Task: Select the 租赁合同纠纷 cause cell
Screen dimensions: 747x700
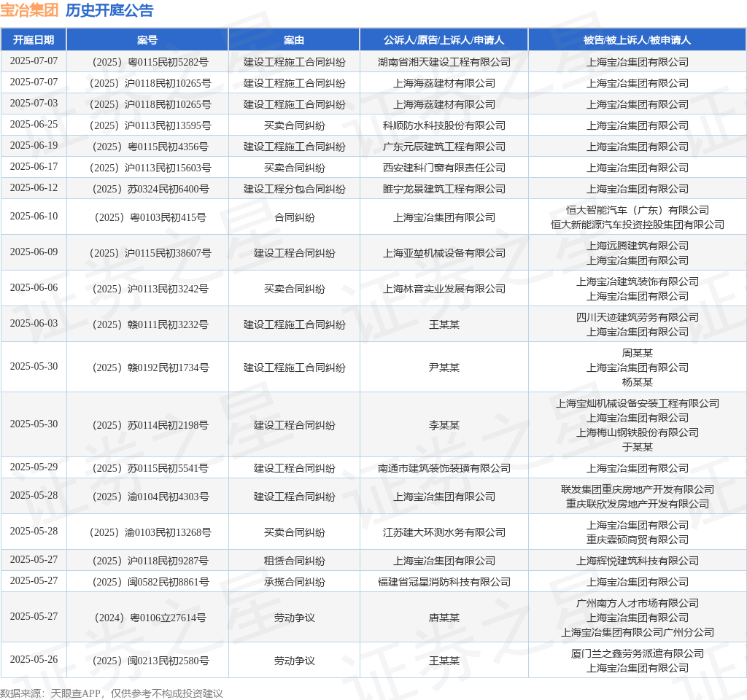Action: pyautogui.click(x=295, y=561)
